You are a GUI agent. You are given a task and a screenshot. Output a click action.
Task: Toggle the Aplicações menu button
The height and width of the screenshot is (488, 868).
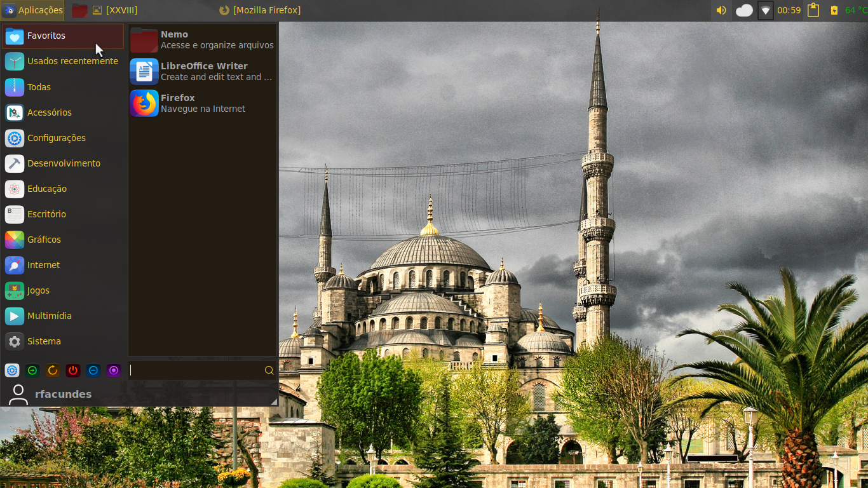point(33,10)
